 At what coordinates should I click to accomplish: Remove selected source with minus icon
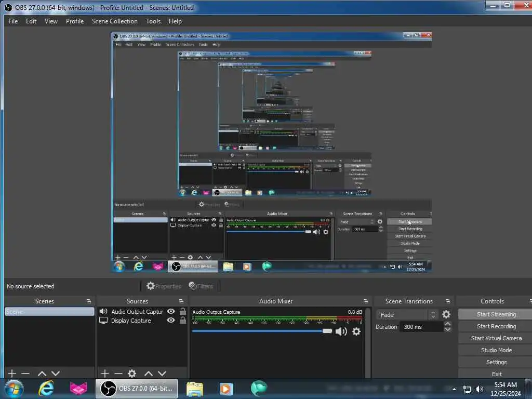pos(118,373)
